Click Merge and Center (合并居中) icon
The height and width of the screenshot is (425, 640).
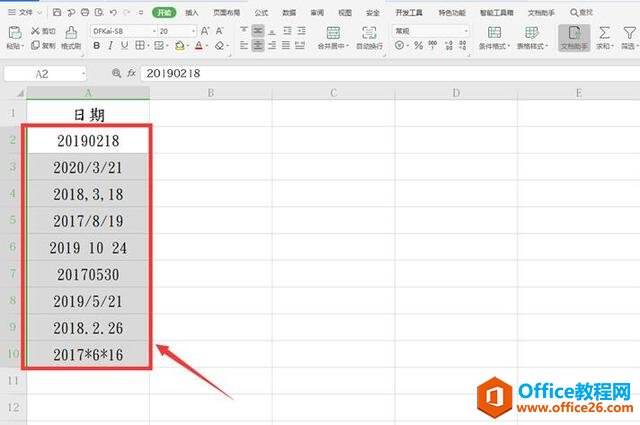point(333,33)
